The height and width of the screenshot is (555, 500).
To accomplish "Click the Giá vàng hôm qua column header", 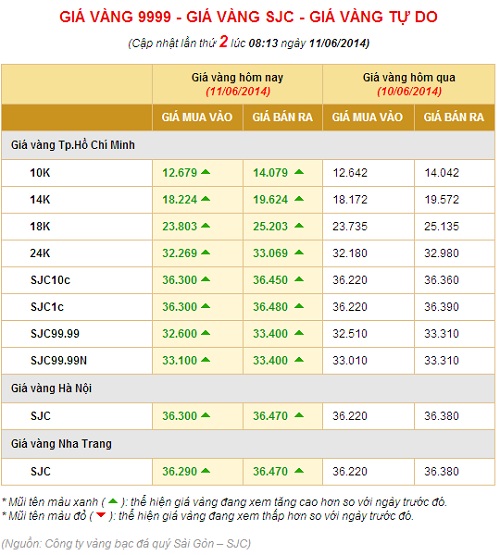I will click(x=409, y=84).
